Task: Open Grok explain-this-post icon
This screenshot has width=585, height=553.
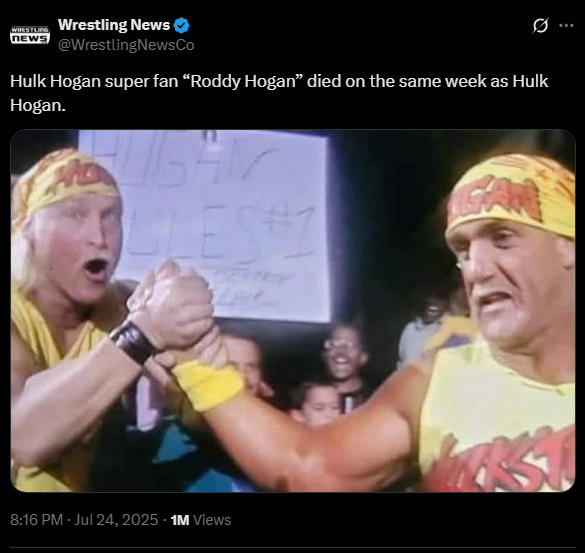Action: 540,26
